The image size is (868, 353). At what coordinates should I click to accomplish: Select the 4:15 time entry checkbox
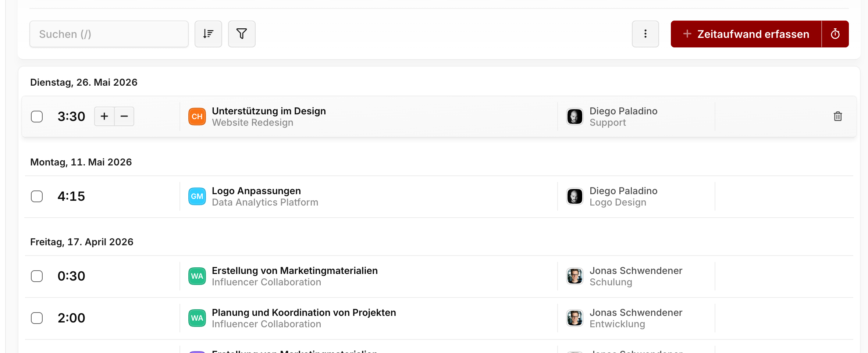(x=37, y=196)
